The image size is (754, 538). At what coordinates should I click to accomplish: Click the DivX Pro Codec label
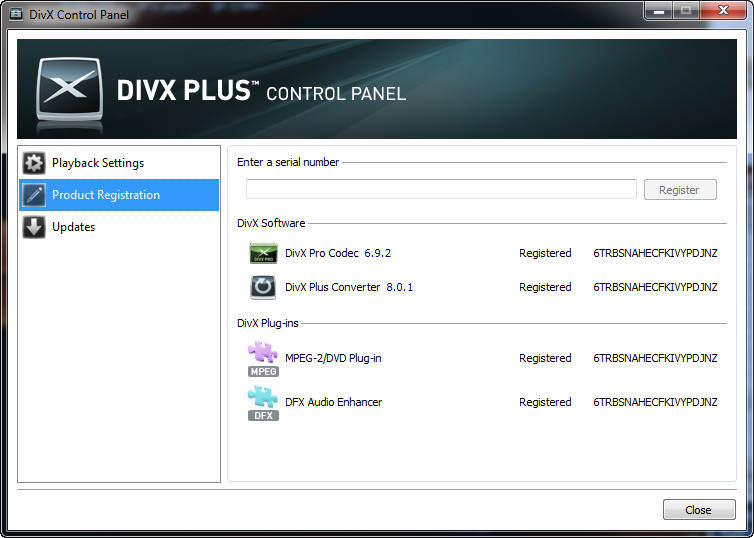322,253
